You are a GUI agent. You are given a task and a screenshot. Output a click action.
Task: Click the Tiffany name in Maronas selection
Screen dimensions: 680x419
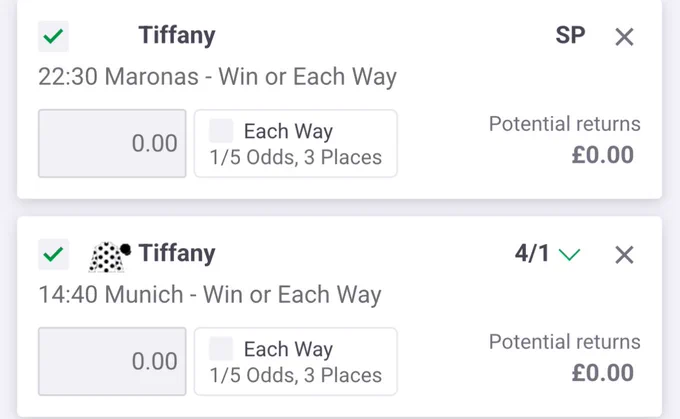(177, 36)
